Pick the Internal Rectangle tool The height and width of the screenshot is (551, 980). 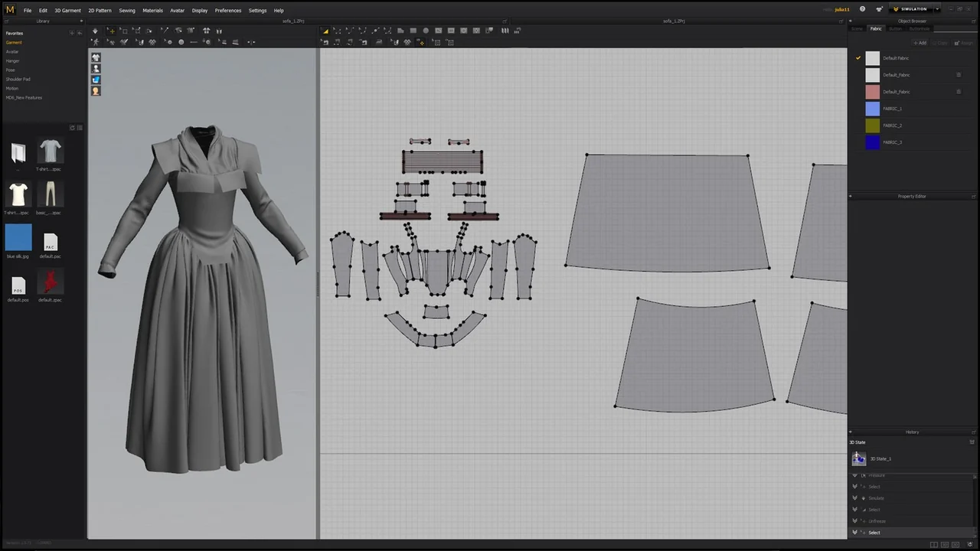pyautogui.click(x=451, y=31)
